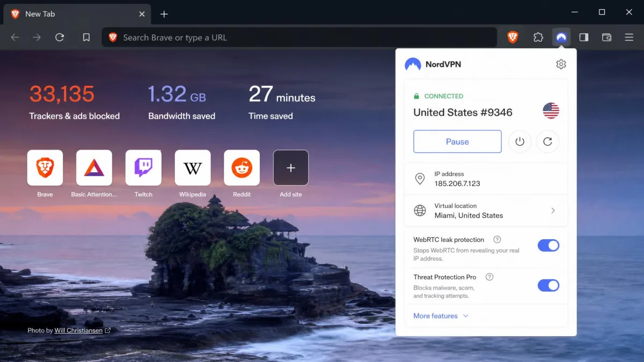644x362 pixels.
Task: Reload the current page
Action: click(60, 38)
